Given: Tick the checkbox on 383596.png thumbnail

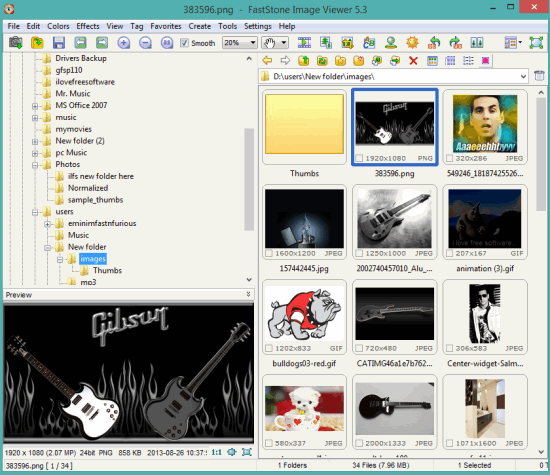Looking at the screenshot, I should pyautogui.click(x=359, y=159).
